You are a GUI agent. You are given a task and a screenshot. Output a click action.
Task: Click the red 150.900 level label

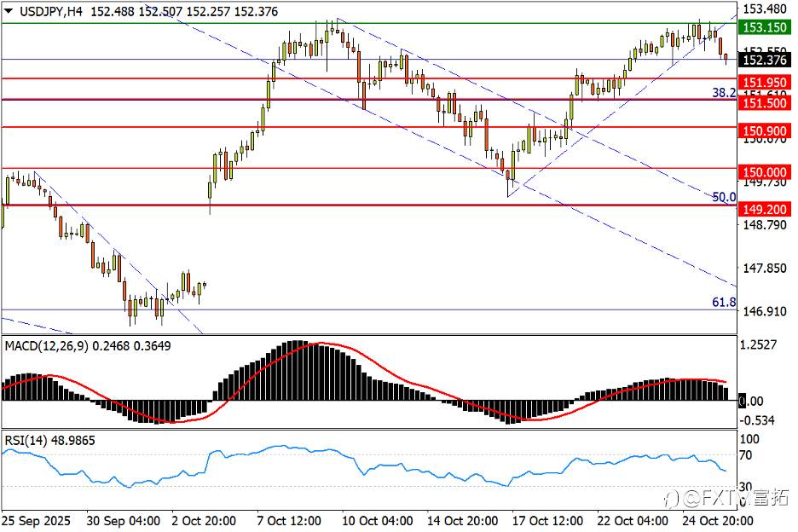point(765,130)
